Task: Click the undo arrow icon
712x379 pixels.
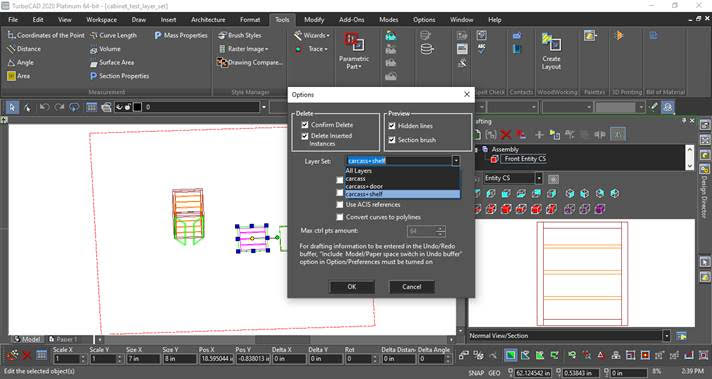Action: tap(44, 108)
